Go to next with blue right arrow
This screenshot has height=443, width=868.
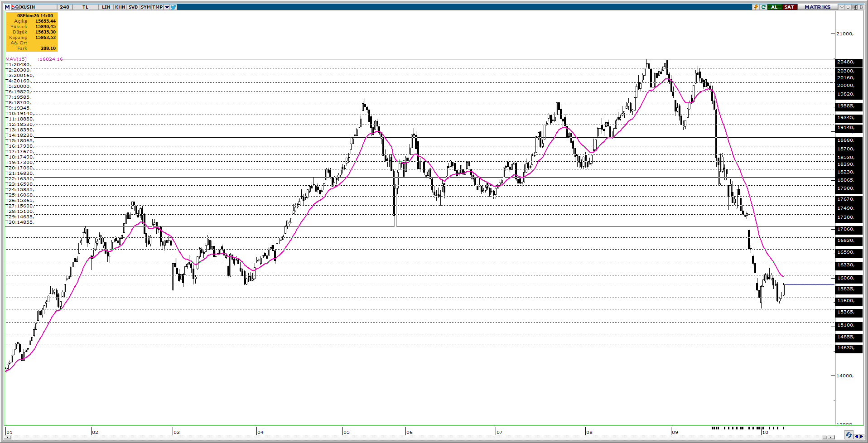click(x=861, y=437)
